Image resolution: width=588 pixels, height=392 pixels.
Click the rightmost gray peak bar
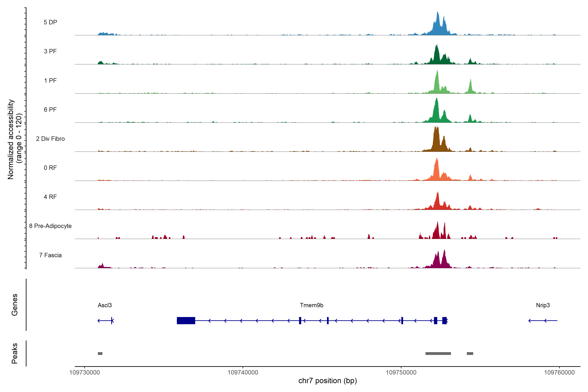[x=470, y=353]
